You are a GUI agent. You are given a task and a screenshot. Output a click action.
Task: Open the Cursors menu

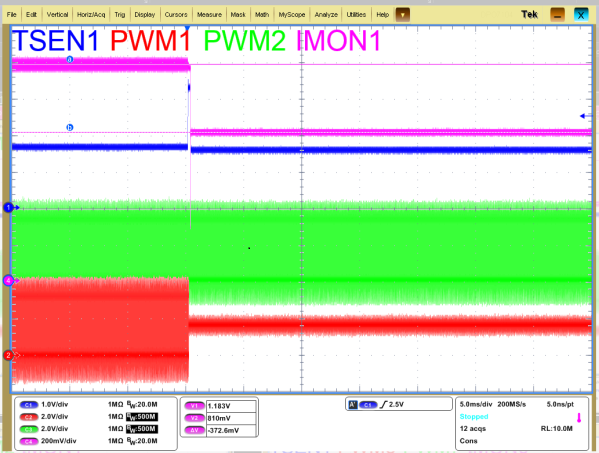point(176,15)
